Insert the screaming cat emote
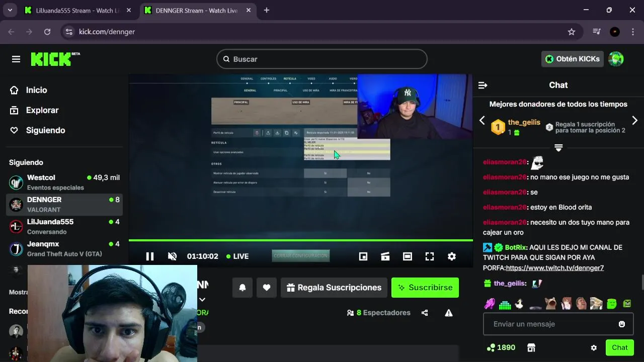Screen dimensions: 644x362 [550, 304]
